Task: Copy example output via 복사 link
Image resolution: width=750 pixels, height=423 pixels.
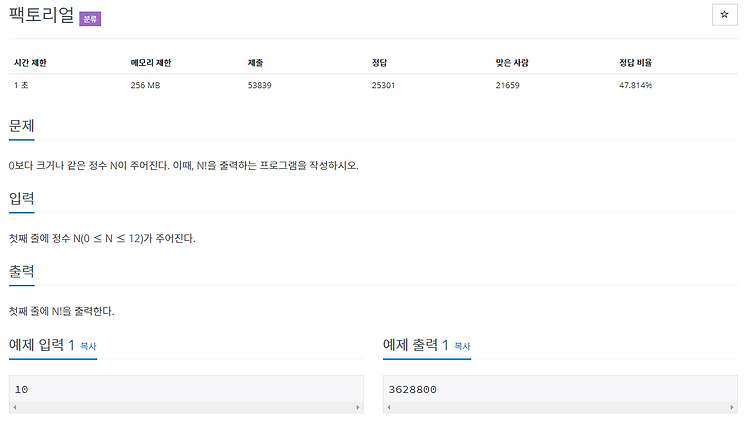Action: [462, 346]
